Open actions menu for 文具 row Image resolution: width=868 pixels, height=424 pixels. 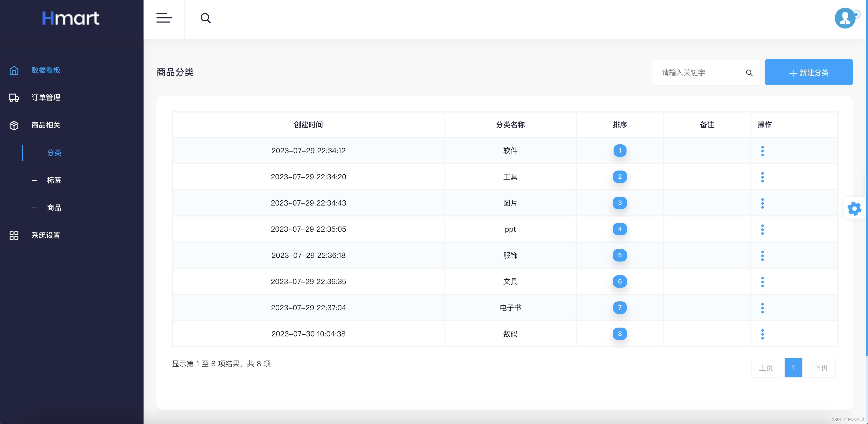click(x=762, y=282)
